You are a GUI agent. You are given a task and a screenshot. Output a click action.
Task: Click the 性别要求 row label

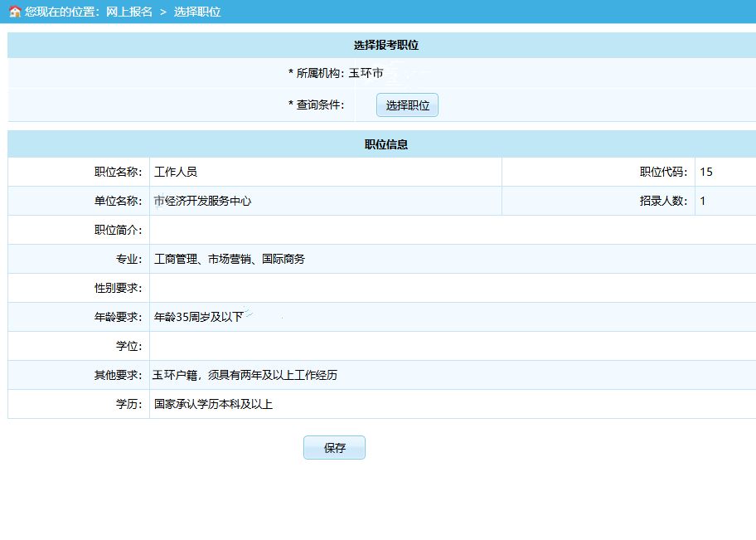[118, 289]
